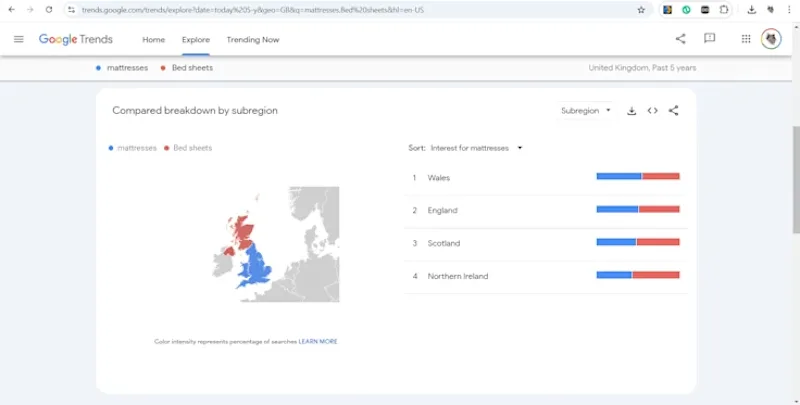Screen dimensions: 800x405
Task: Select the Explore tab
Action: [196, 39]
